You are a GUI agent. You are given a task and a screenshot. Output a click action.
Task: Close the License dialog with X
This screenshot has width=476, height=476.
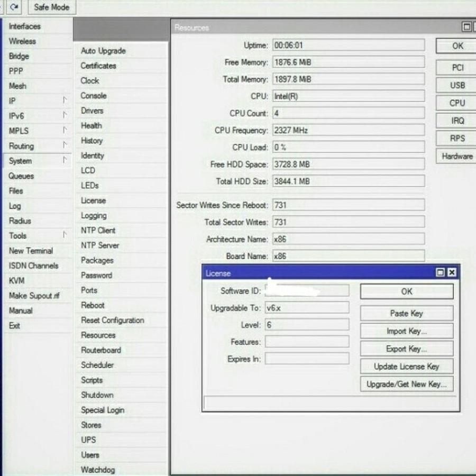pos(452,272)
